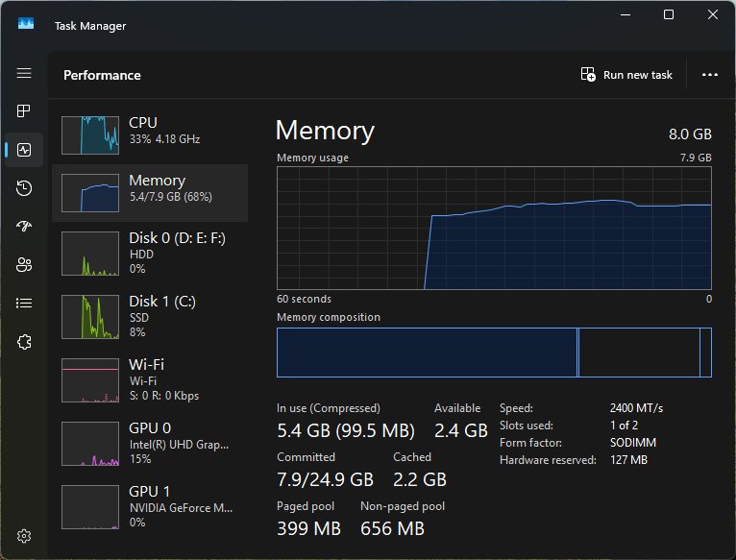The width and height of the screenshot is (736, 560).
Task: Click the CPU usage mini graph
Action: [90, 135]
